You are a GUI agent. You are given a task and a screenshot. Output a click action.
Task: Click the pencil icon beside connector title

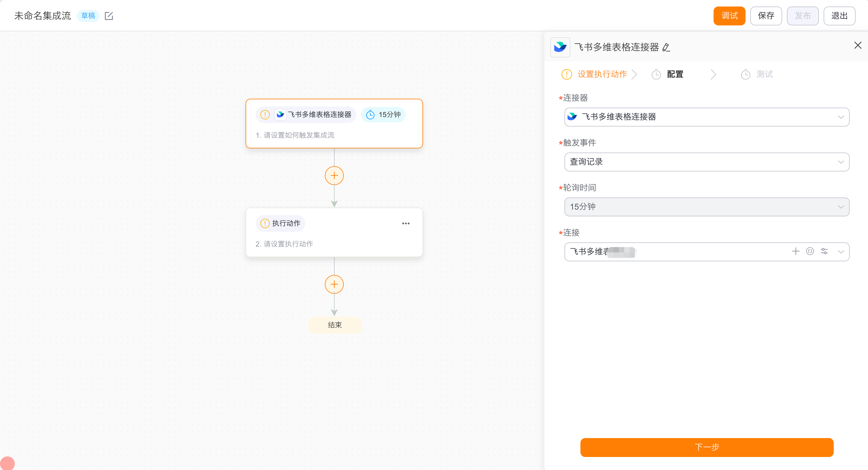(666, 48)
